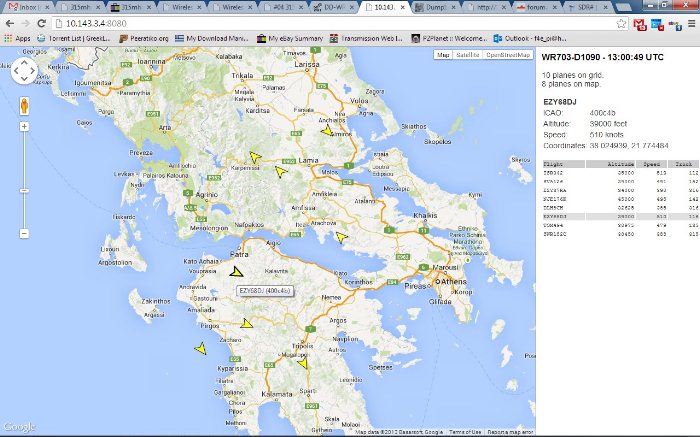Select the EZY68DJ plane marker near Patra

coord(237,272)
